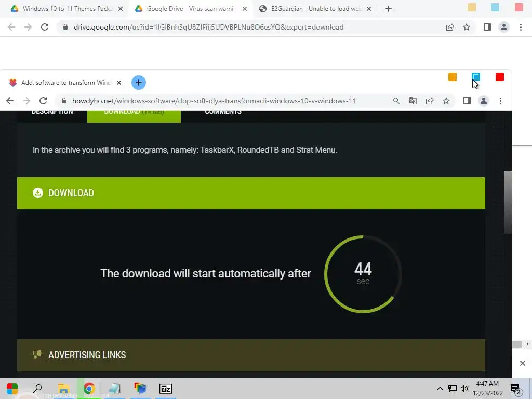Go back in howdyho.net window
The height and width of the screenshot is (399, 532).
(10, 101)
